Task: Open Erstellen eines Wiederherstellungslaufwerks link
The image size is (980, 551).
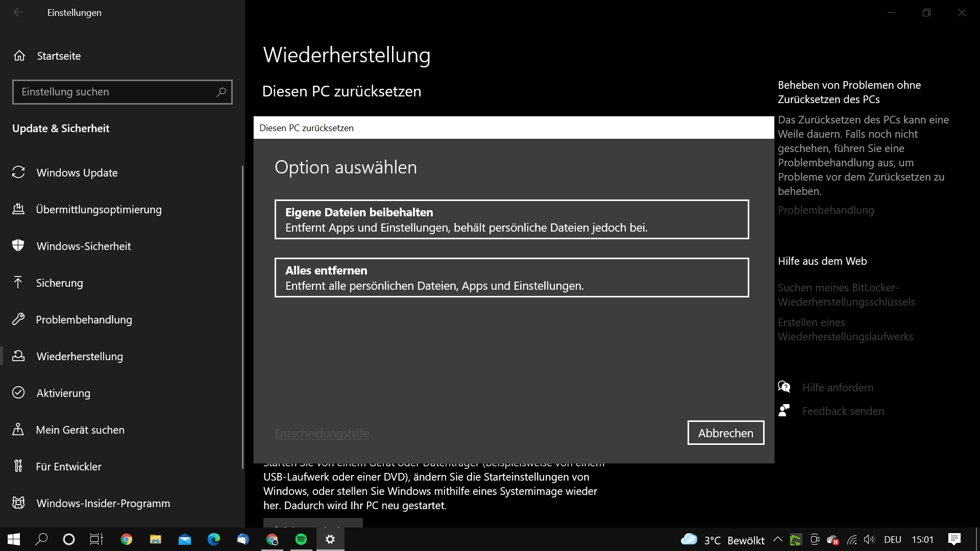Action: click(x=846, y=329)
